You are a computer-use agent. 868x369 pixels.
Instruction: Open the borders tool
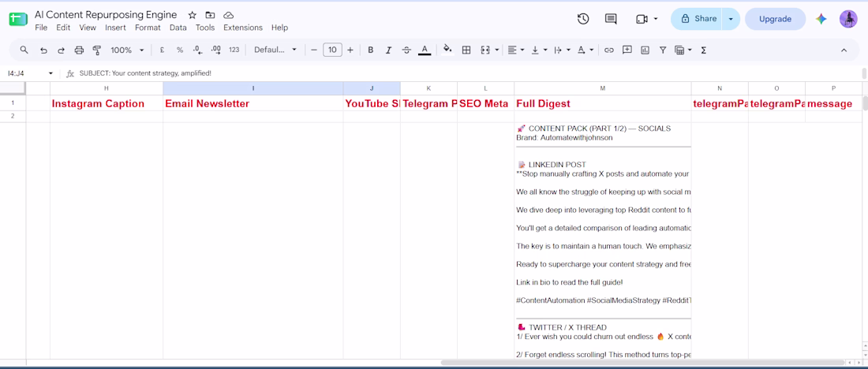click(466, 50)
